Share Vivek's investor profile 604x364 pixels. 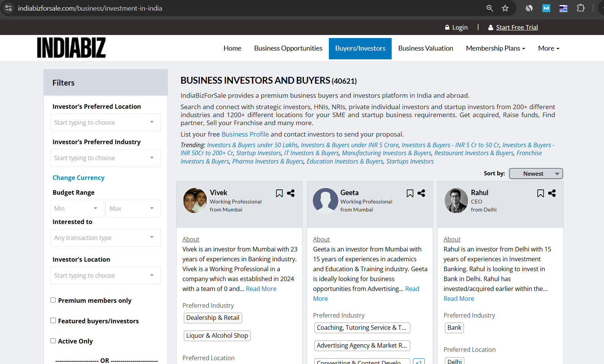click(x=291, y=193)
